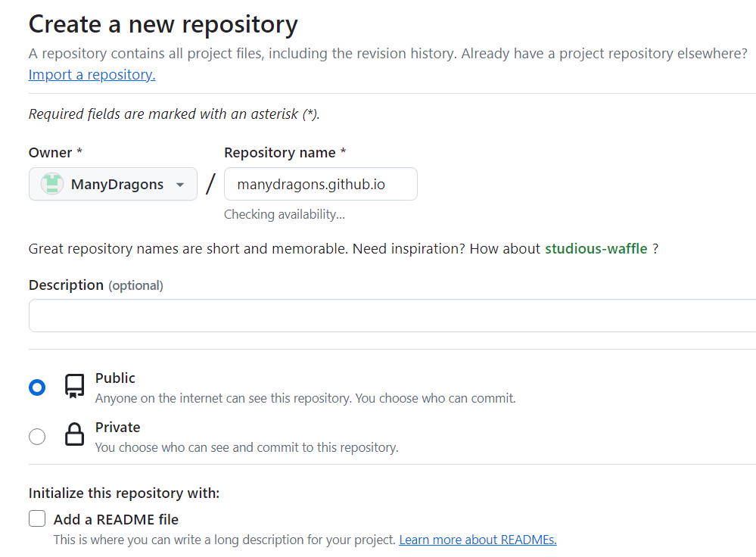This screenshot has width=756, height=557.
Task: Click the Repository name field label
Action: 280,152
